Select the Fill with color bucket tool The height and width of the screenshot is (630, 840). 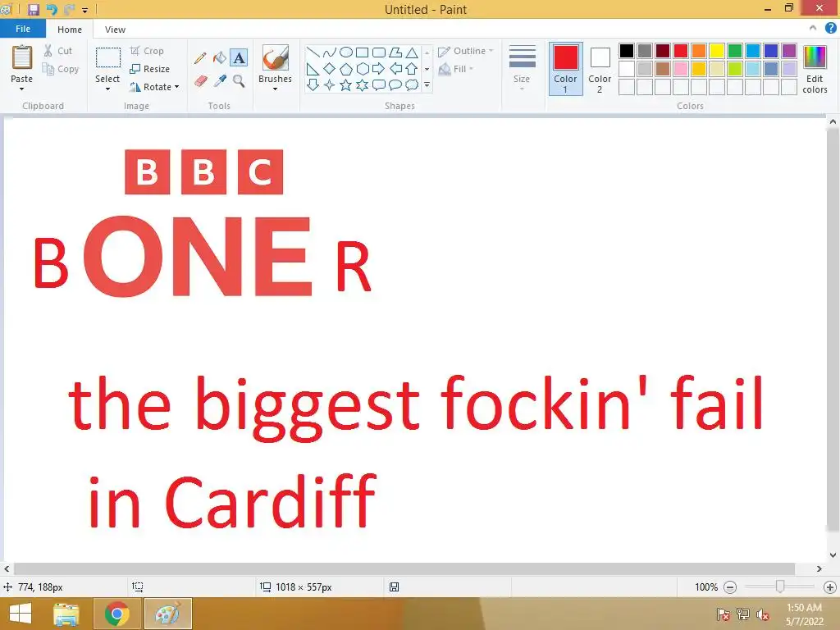pyautogui.click(x=220, y=58)
